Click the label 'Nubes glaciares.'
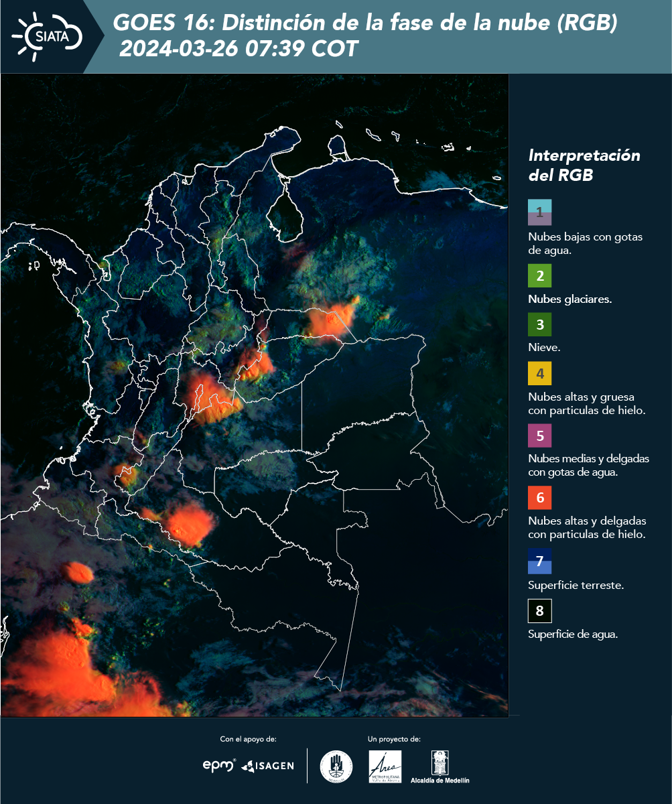Viewport: 672px width, 804px height. click(x=570, y=299)
